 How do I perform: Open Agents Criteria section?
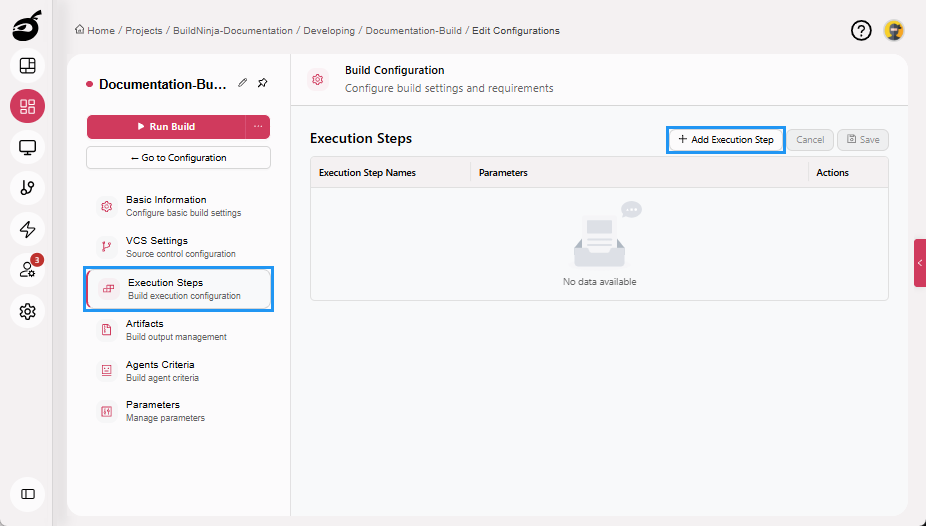pos(178,370)
